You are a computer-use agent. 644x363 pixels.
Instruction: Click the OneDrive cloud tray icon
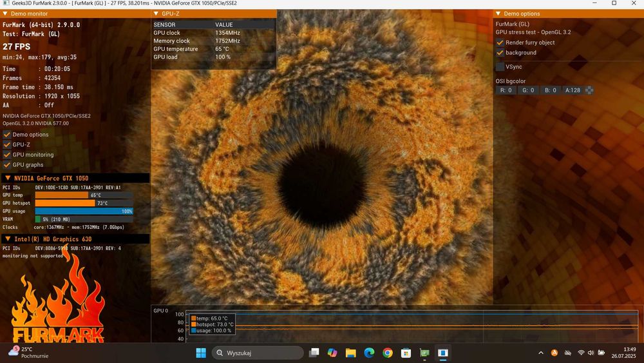pos(568,353)
